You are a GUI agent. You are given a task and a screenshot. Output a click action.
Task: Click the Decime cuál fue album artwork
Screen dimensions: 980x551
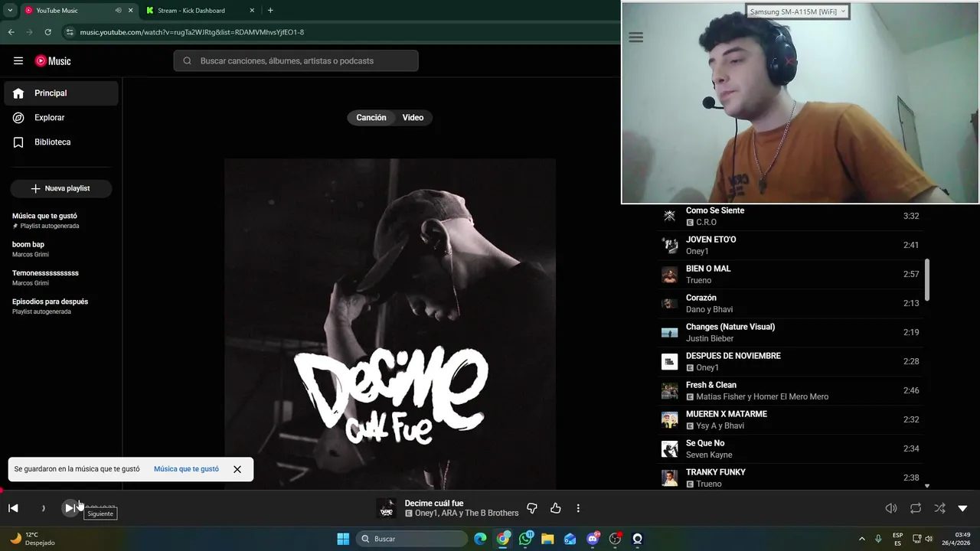pyautogui.click(x=390, y=324)
